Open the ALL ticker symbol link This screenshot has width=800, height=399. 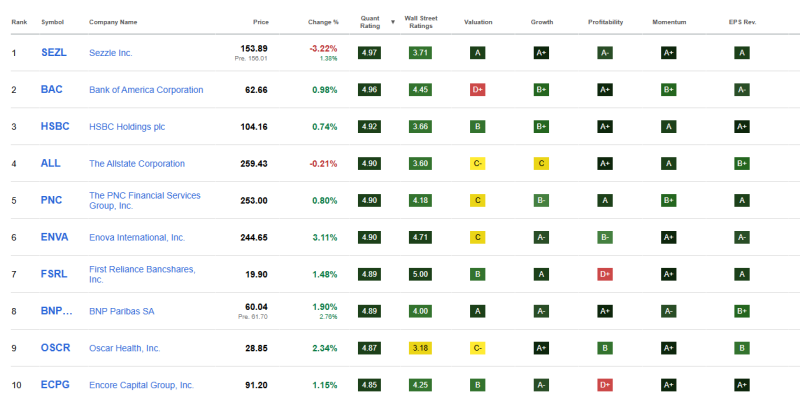[x=51, y=164]
